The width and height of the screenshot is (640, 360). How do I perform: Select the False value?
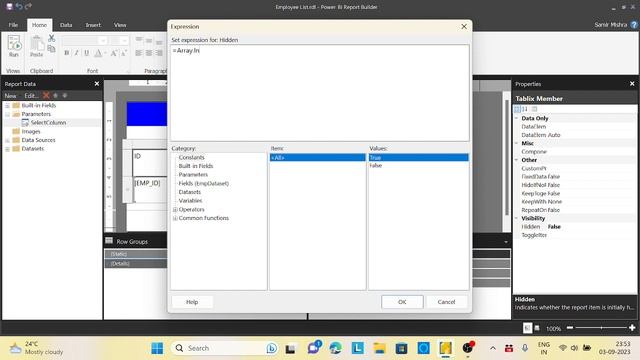coord(419,165)
